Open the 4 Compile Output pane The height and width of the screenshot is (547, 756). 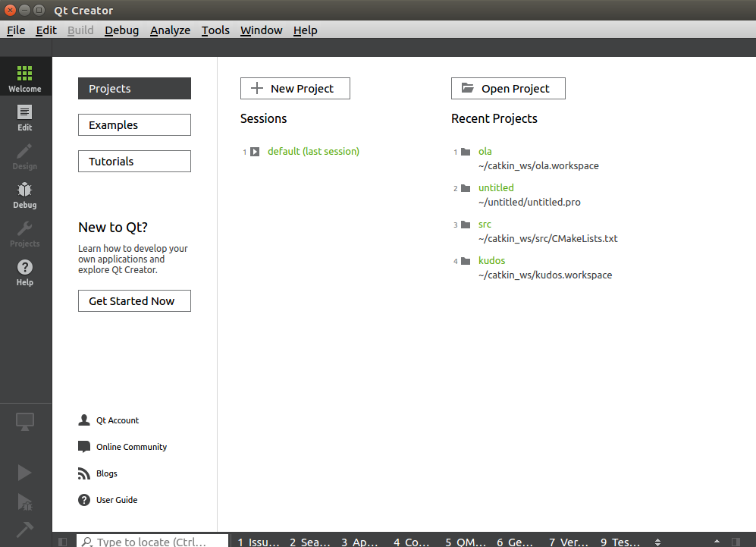pos(411,542)
